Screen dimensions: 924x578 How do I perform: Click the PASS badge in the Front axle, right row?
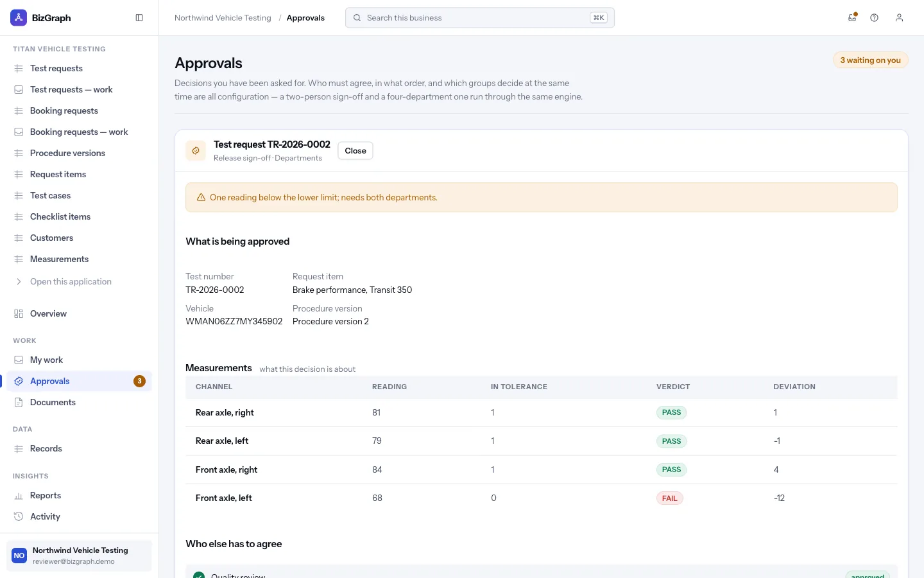point(671,470)
